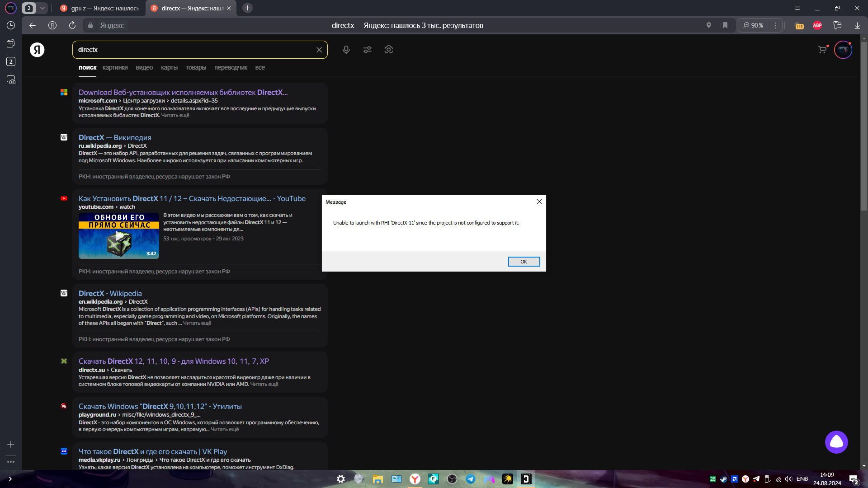The width and height of the screenshot is (868, 488).
Task: Start visual image search via camera icon
Action: 389,50
